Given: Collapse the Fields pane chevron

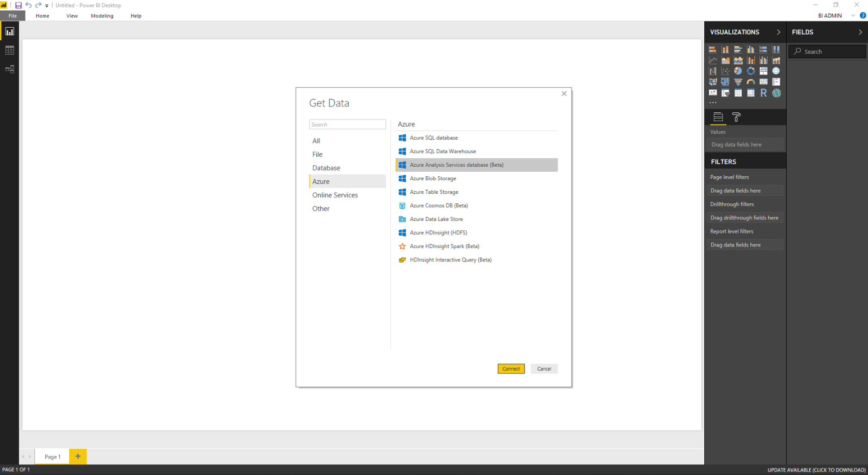Looking at the screenshot, I should (860, 32).
